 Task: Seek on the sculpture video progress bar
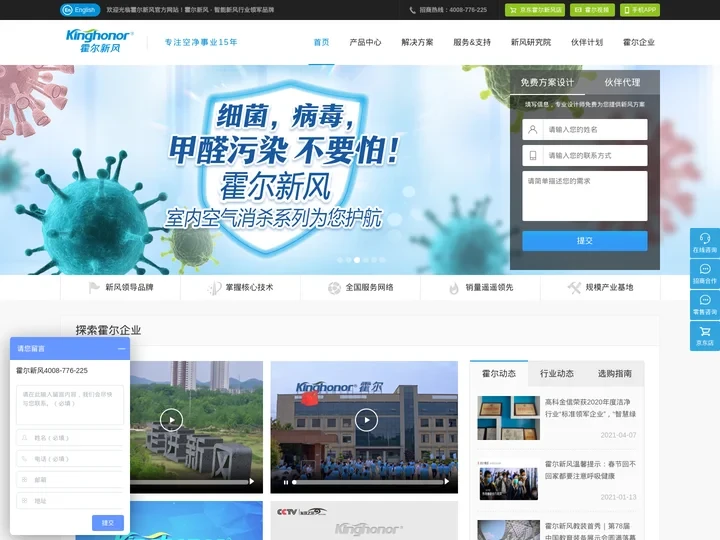189,482
